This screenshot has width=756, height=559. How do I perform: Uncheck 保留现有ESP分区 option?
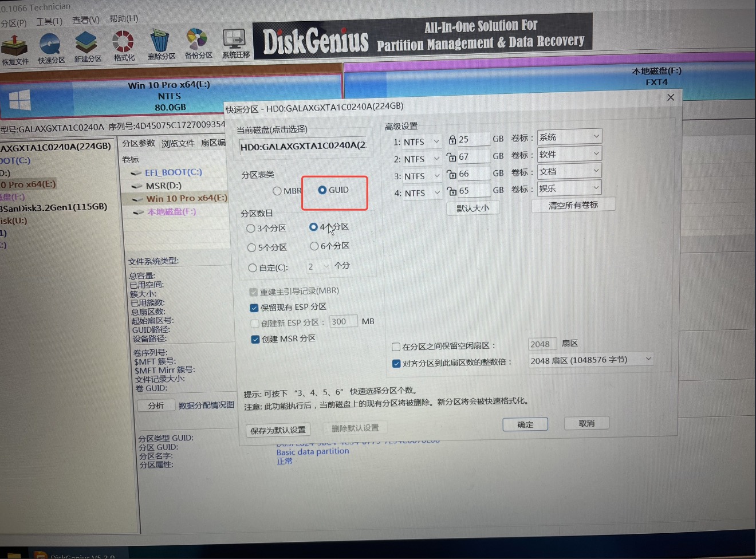[254, 308]
